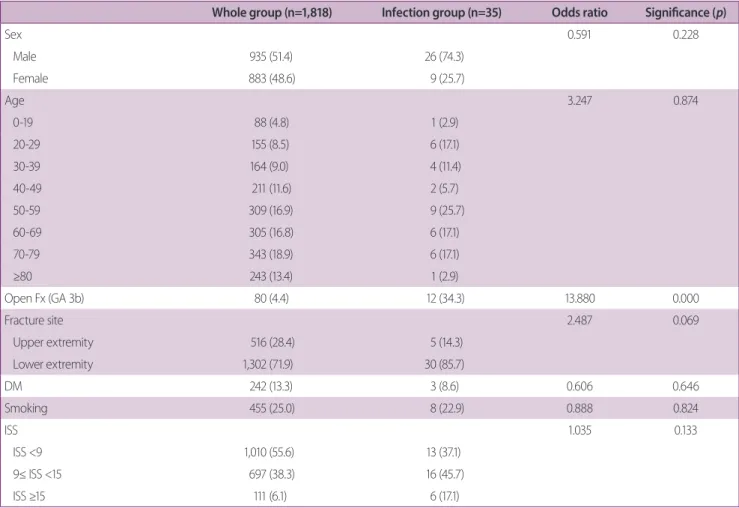Select the '40-49' age row label
Image resolution: width=739 pixels, height=508 pixels.
(x=27, y=188)
